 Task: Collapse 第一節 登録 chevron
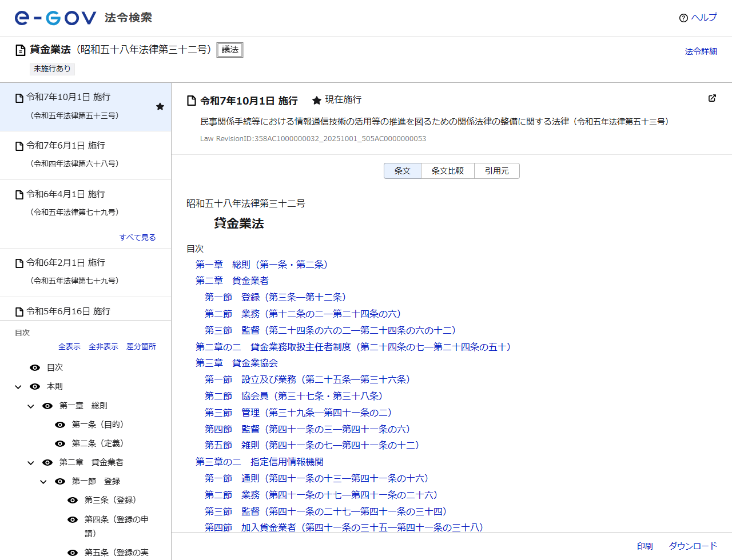pos(43,482)
